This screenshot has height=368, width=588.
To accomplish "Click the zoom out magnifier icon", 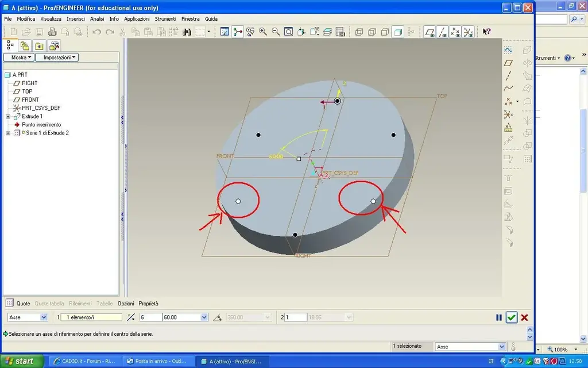I will 276,32.
